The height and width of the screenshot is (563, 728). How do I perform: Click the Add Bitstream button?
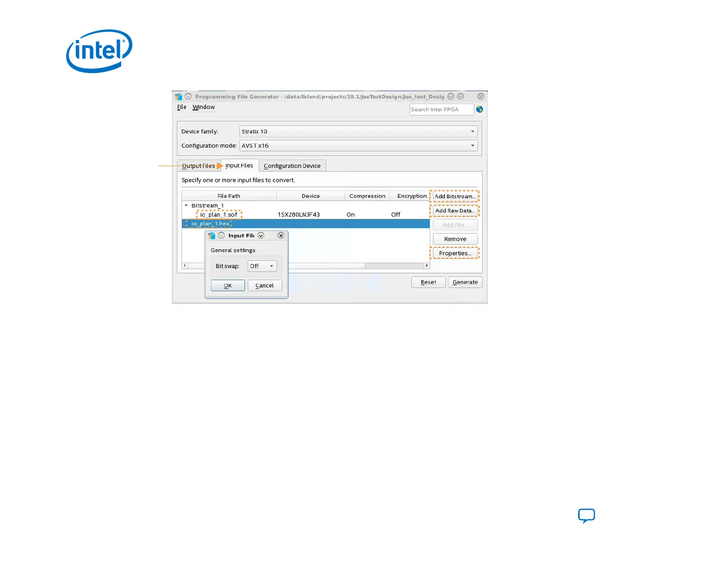coord(455,196)
